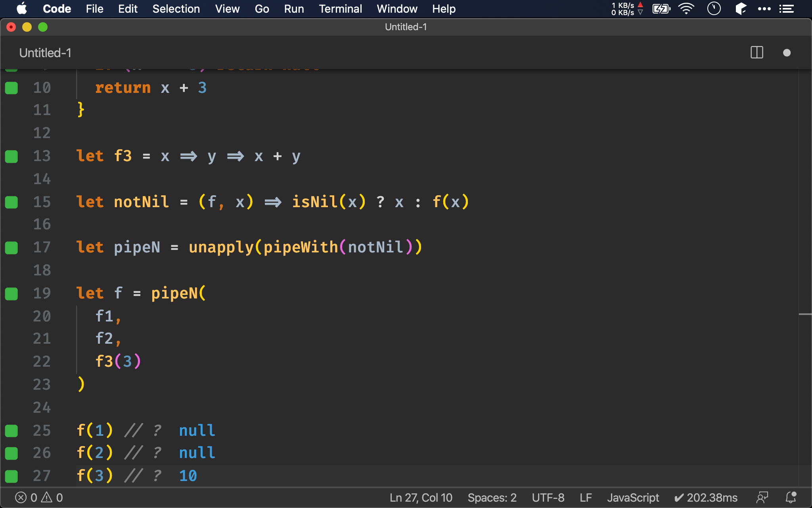Open the Selection menu
The width and height of the screenshot is (812, 508).
coord(176,9)
